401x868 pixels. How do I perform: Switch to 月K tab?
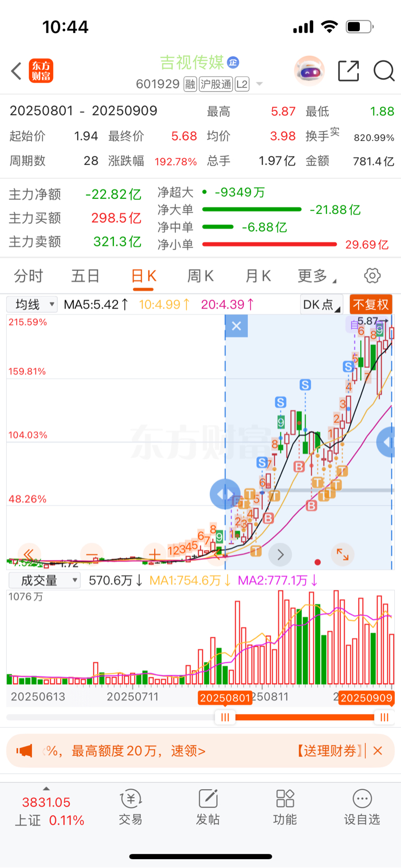point(258,276)
